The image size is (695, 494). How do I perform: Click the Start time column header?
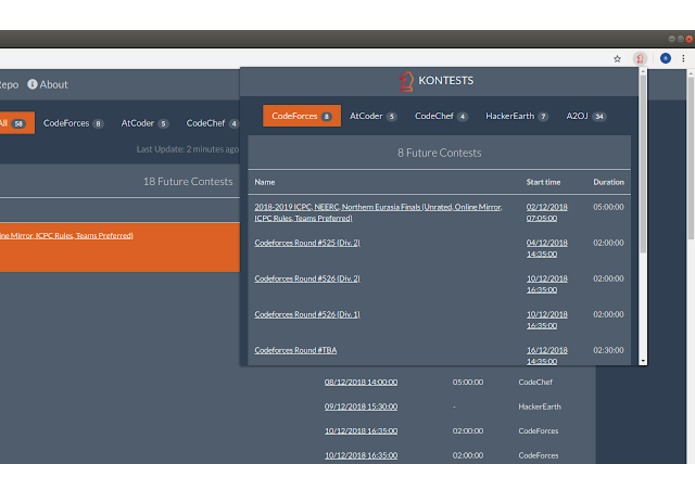click(543, 182)
